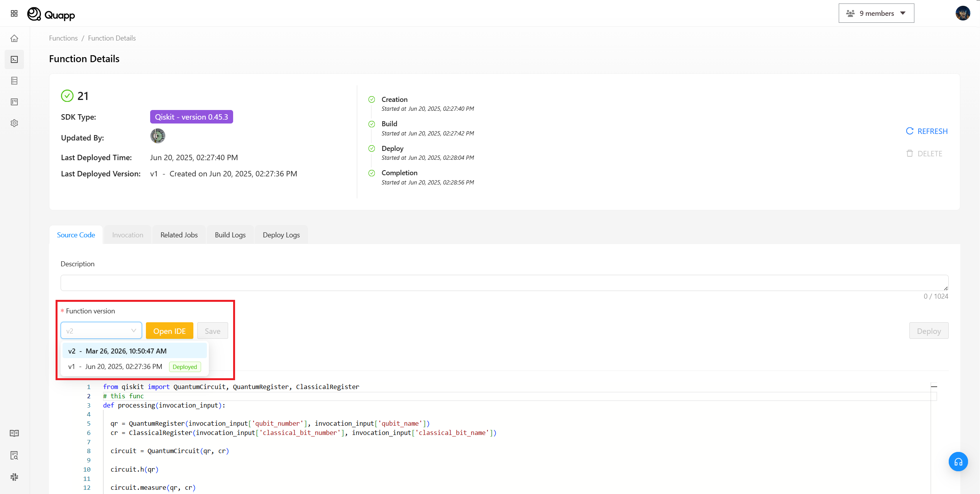Click the home icon in sidebar
The height and width of the screenshot is (494, 980).
(14, 38)
